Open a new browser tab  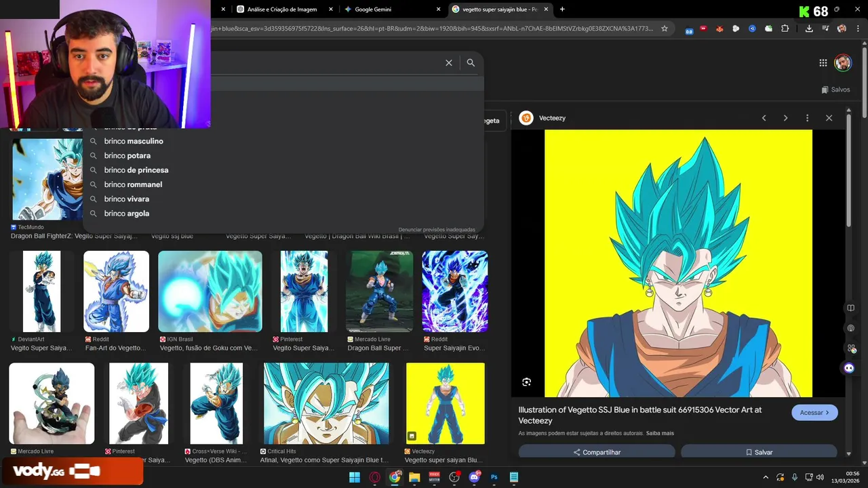tap(562, 9)
